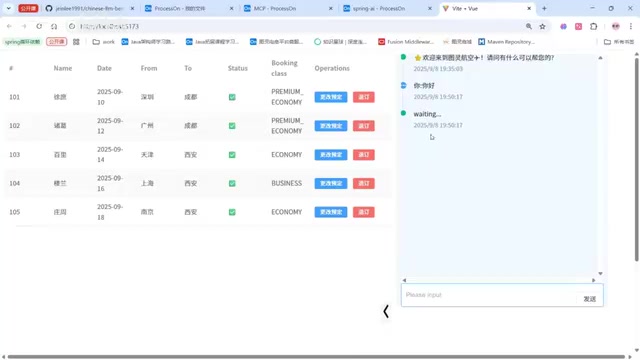Click the blue change-booking button for 103
640x360 pixels.
[331, 155]
